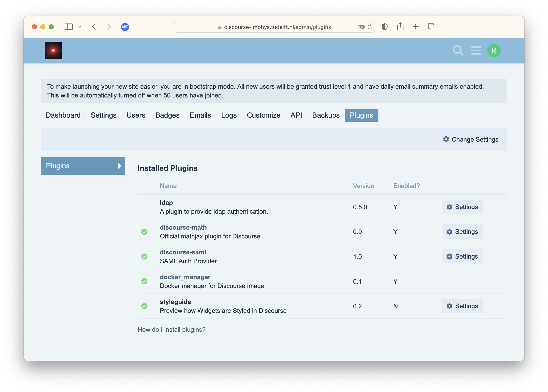Screen dimensions: 548x392
Task: Click the N enabled value for styleguide
Action: [x=395, y=306]
